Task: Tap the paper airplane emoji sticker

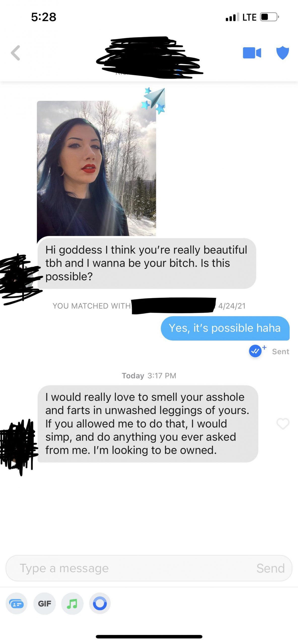Action: tap(154, 101)
